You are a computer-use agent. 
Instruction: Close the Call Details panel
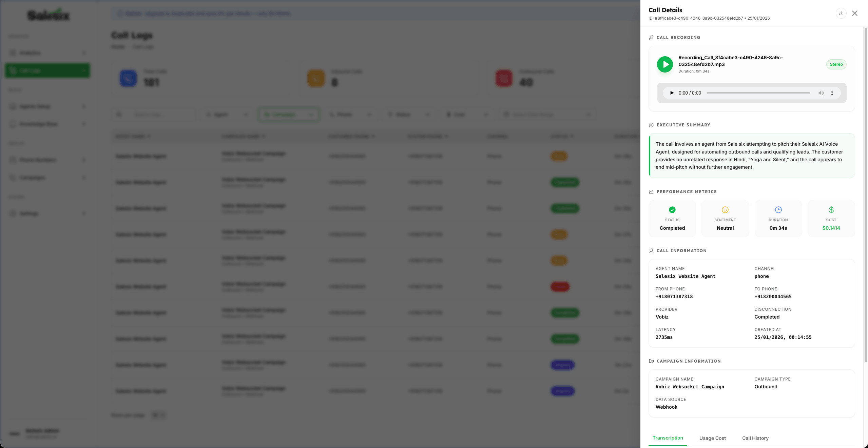(x=854, y=13)
